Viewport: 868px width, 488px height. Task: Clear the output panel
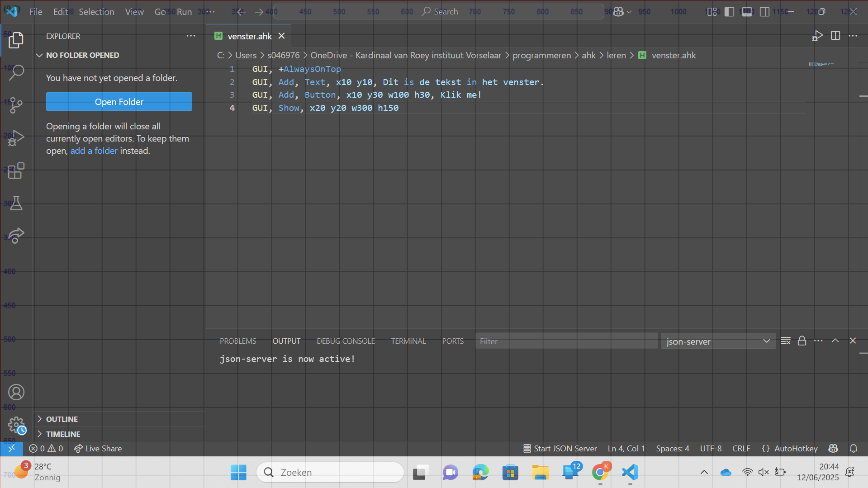coord(786,341)
